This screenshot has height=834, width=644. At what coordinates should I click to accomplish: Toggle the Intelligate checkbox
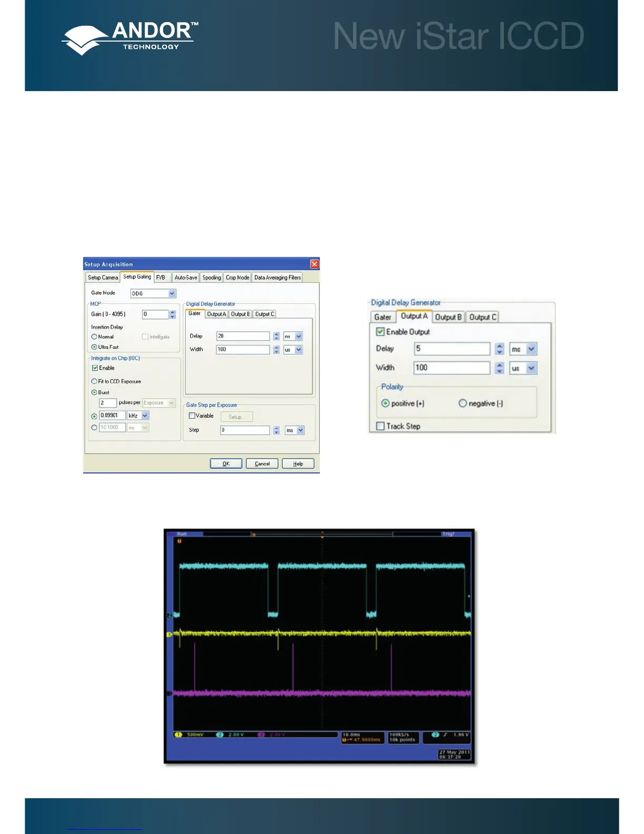[145, 336]
